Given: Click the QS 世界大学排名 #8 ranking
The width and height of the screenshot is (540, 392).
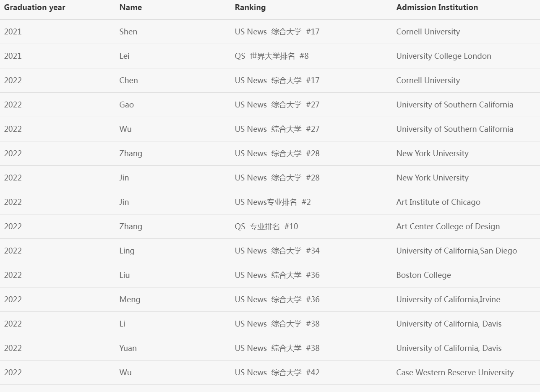Looking at the screenshot, I should [271, 56].
